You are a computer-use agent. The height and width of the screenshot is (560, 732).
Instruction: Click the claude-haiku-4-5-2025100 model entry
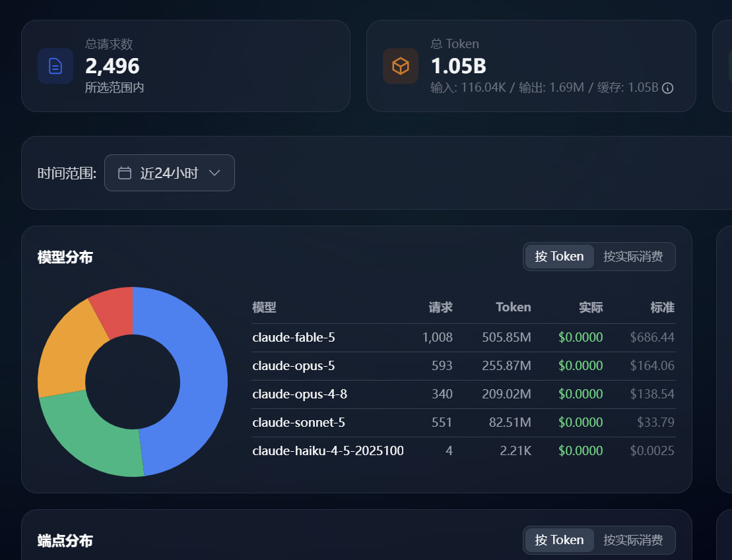point(328,451)
